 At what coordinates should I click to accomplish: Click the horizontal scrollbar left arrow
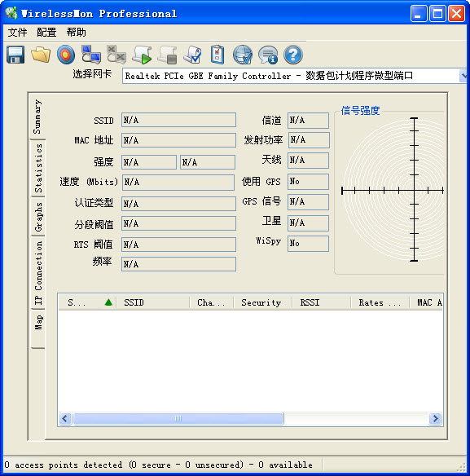tap(65, 419)
